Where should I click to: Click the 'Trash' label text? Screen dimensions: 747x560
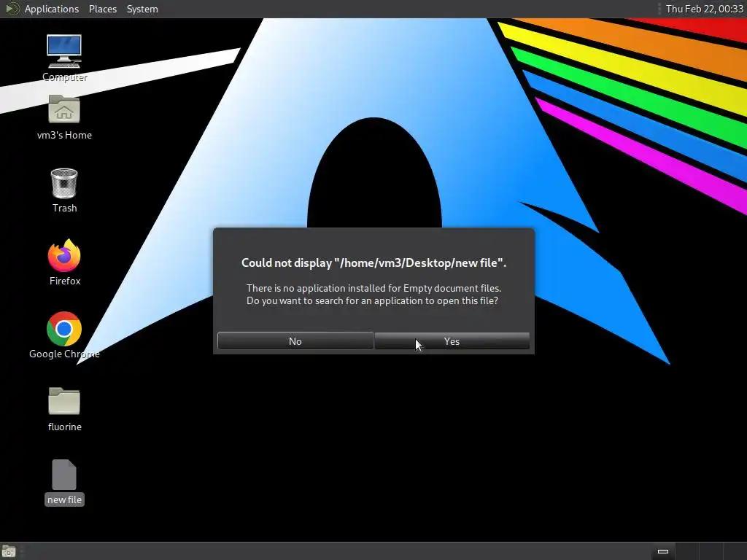[64, 208]
